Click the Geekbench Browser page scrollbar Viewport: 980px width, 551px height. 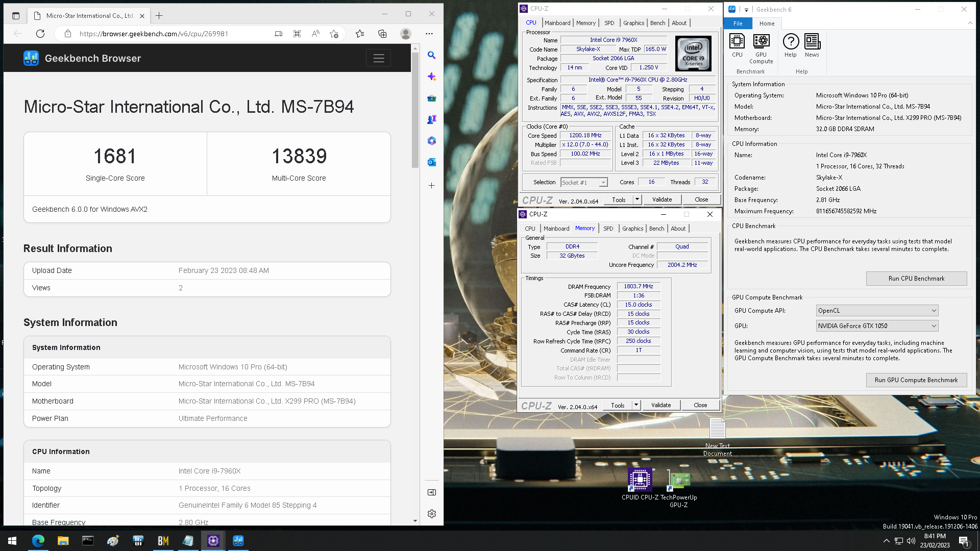coord(415,110)
